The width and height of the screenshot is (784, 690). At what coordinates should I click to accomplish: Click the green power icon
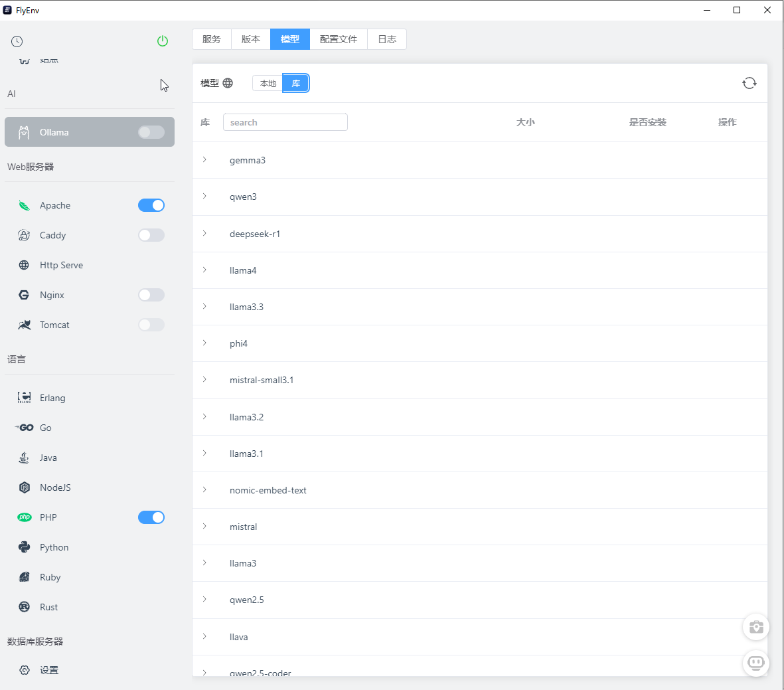click(163, 41)
